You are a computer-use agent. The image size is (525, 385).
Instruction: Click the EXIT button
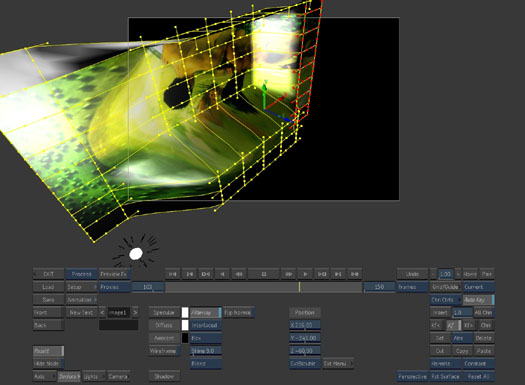pos(48,274)
